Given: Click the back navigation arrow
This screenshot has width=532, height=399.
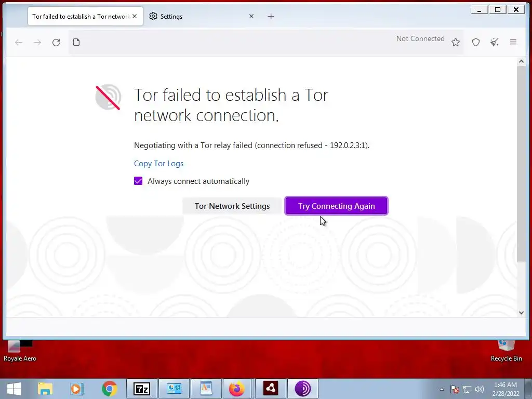Looking at the screenshot, I should [x=19, y=43].
